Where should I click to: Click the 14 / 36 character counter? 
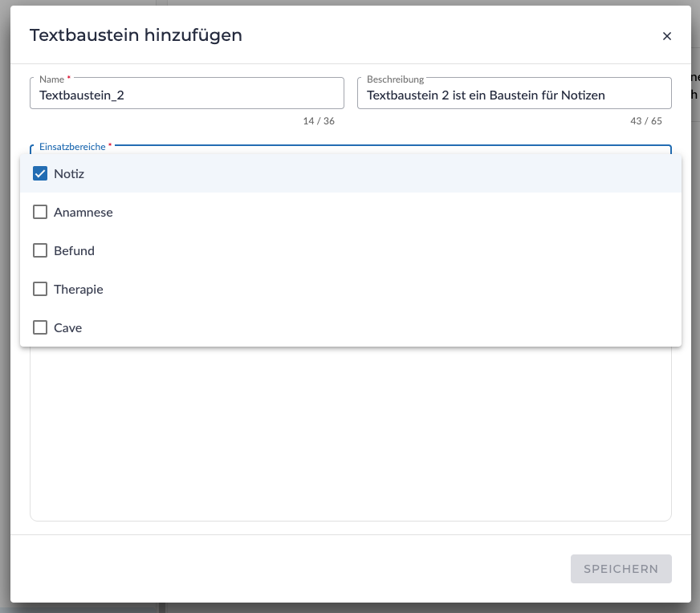click(x=319, y=121)
